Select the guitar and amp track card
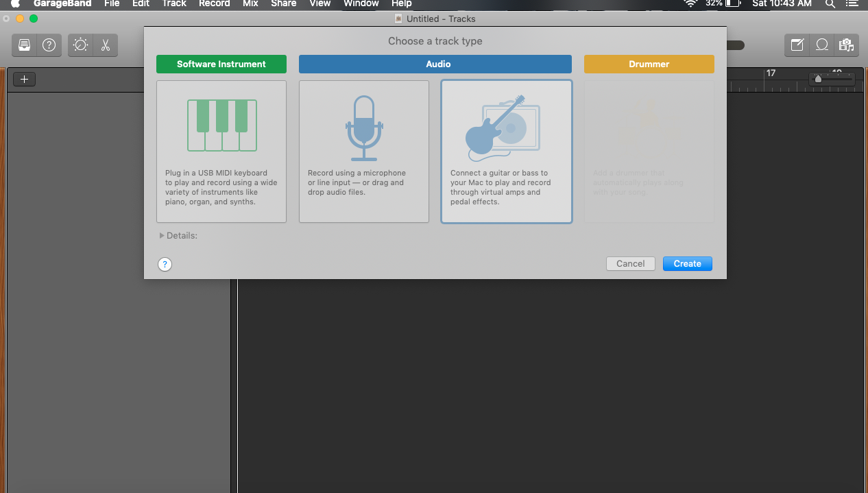This screenshot has height=493, width=868. pyautogui.click(x=507, y=152)
